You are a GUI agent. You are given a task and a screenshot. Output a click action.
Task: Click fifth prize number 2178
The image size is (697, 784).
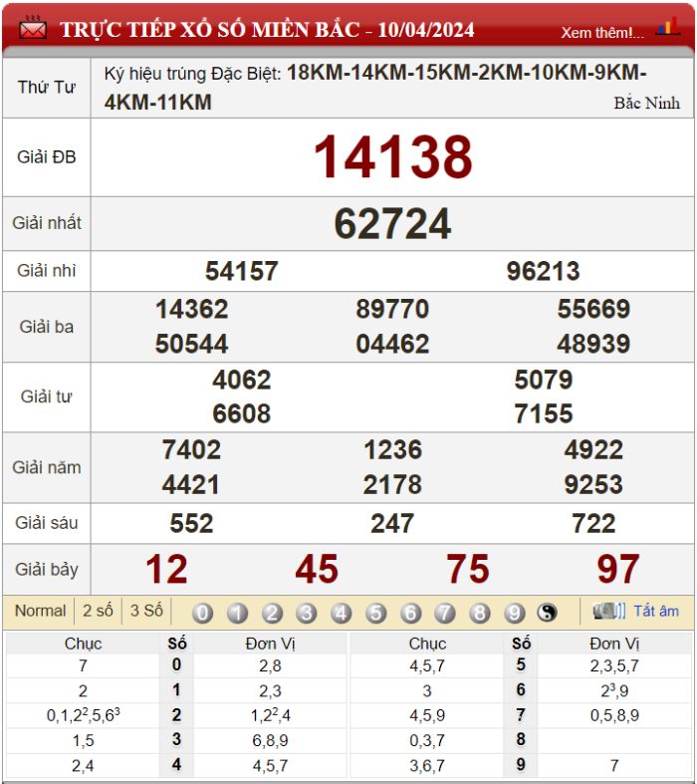[x=392, y=485]
